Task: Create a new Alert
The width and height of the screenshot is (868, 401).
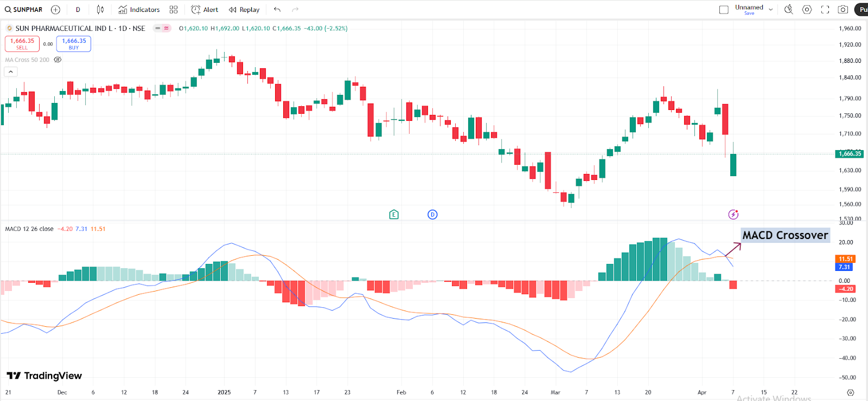Action: (205, 10)
